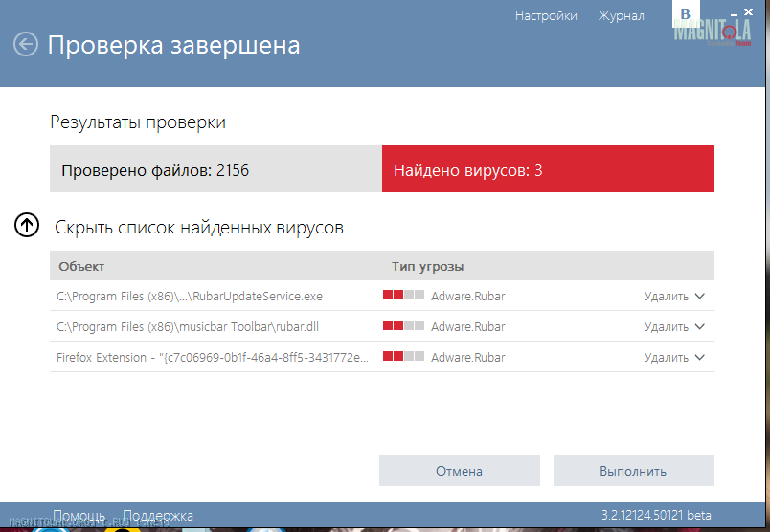Click the Выполнить button
Screen dimensions: 770x532
[633, 471]
